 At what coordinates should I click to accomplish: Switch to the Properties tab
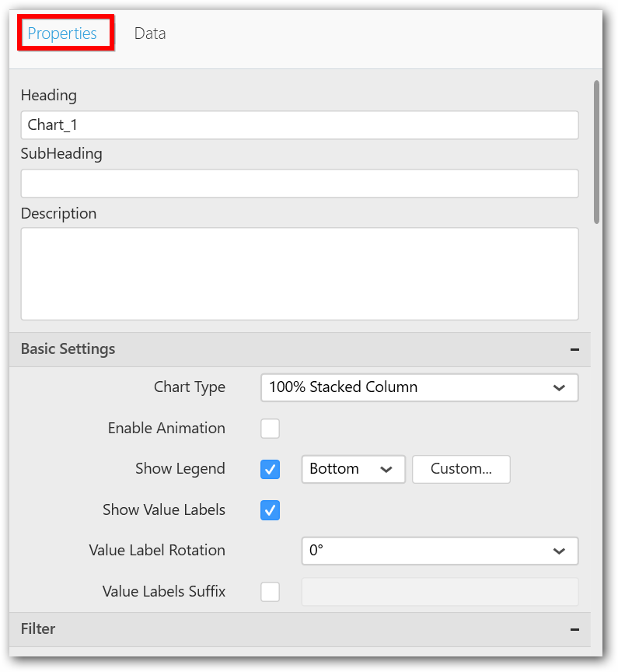pyautogui.click(x=62, y=33)
